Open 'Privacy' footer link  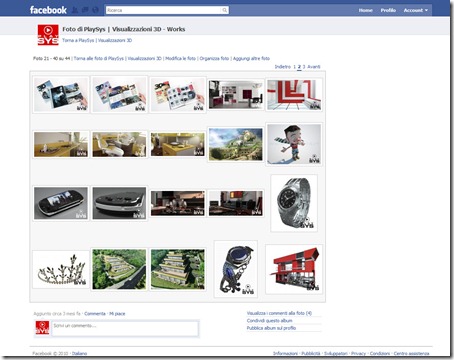click(x=358, y=353)
